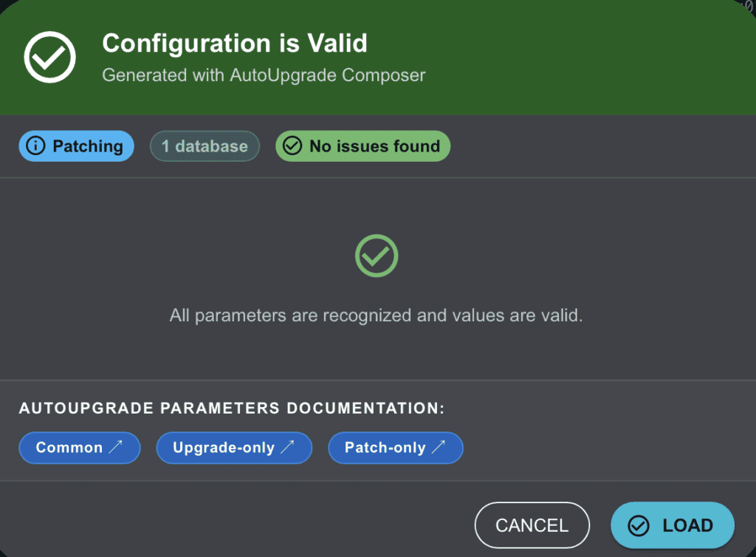Click the external arrow icon next to Common
This screenshot has width=756, height=557.
115,448
